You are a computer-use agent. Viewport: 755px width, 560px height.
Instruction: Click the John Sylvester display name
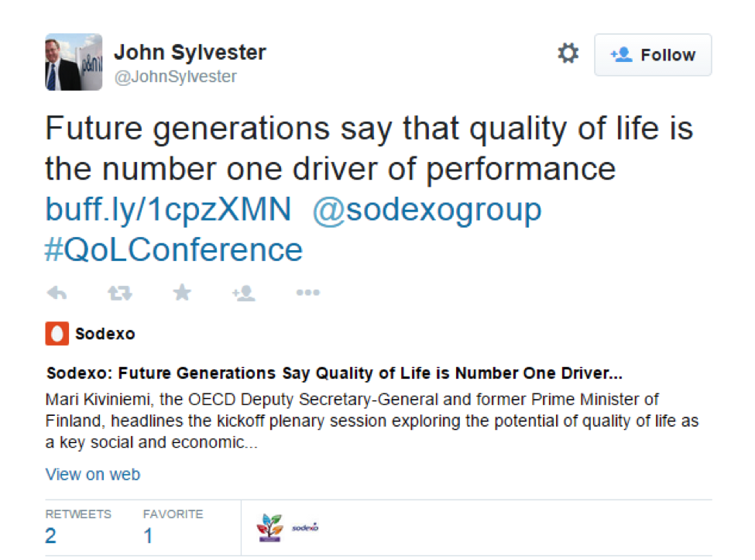tap(190, 53)
